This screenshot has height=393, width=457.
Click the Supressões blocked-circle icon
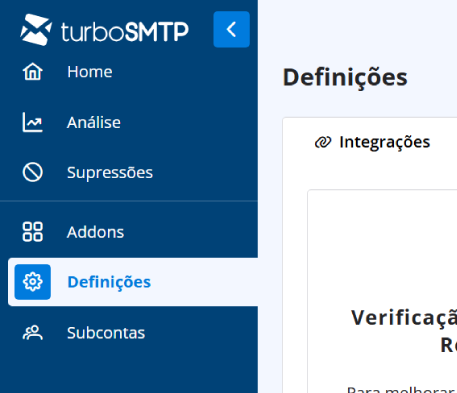[x=33, y=172]
